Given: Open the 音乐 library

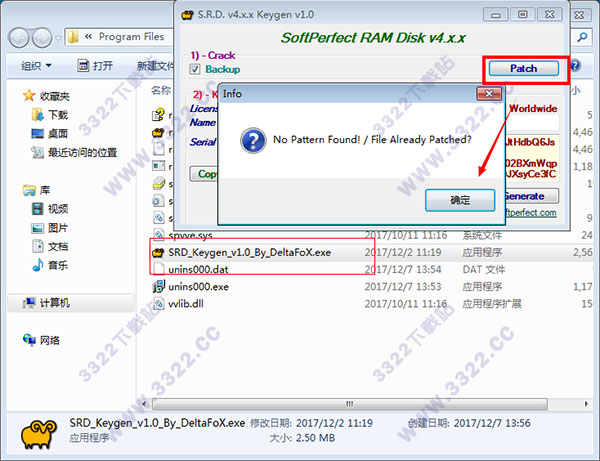Looking at the screenshot, I should (x=58, y=265).
